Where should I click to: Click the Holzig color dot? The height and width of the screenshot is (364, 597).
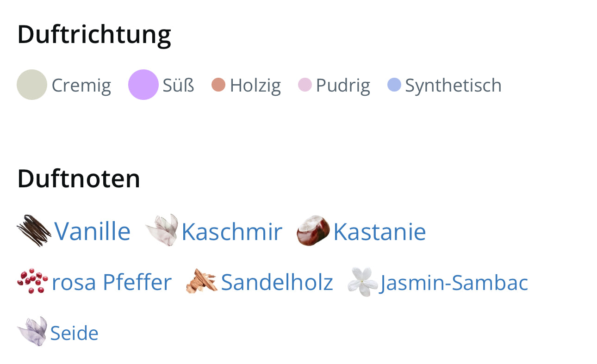point(218,85)
